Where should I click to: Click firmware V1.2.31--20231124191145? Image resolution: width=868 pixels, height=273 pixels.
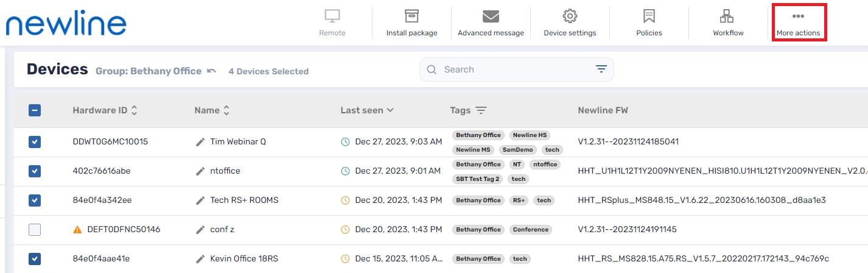coord(627,230)
